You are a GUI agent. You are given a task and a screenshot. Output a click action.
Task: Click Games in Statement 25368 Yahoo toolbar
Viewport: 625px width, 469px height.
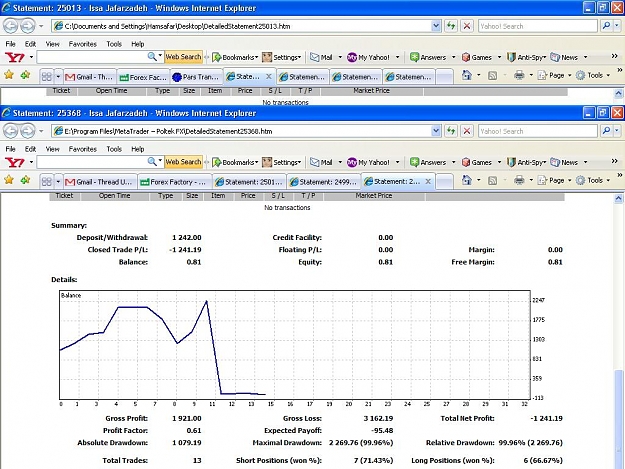pos(477,162)
